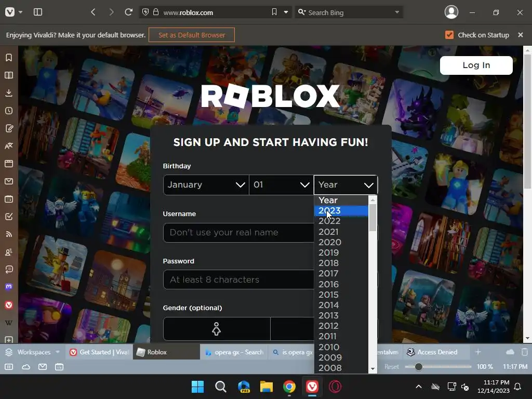Click the year list scrollbar down arrow
Screen dimensions: 532x399
point(373,369)
